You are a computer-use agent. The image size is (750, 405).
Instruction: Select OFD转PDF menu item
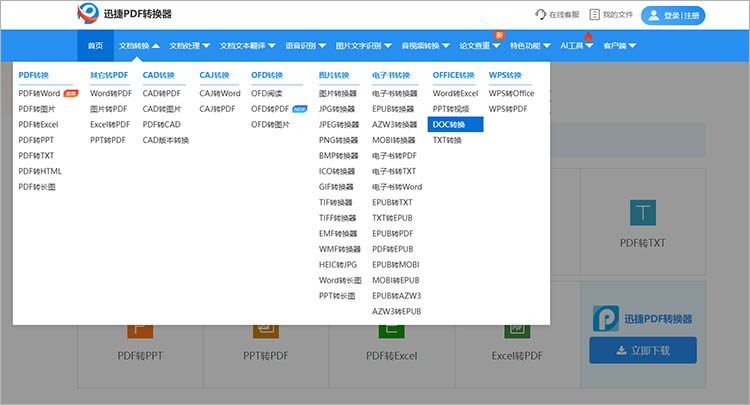[x=270, y=109]
